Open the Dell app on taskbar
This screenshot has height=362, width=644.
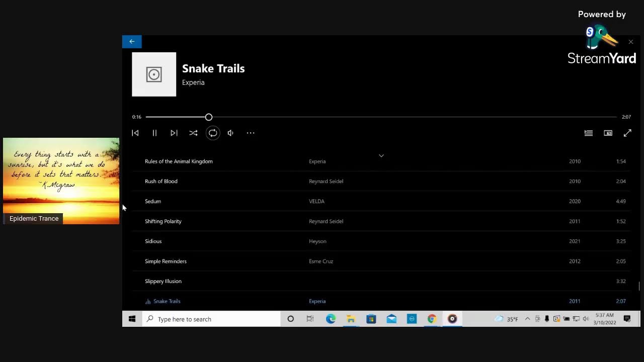pyautogui.click(x=412, y=319)
